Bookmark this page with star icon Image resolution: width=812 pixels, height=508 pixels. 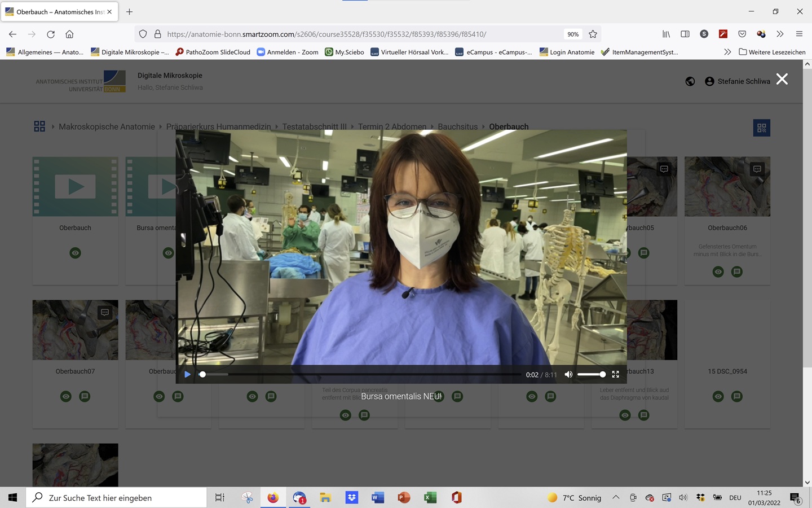(593, 34)
